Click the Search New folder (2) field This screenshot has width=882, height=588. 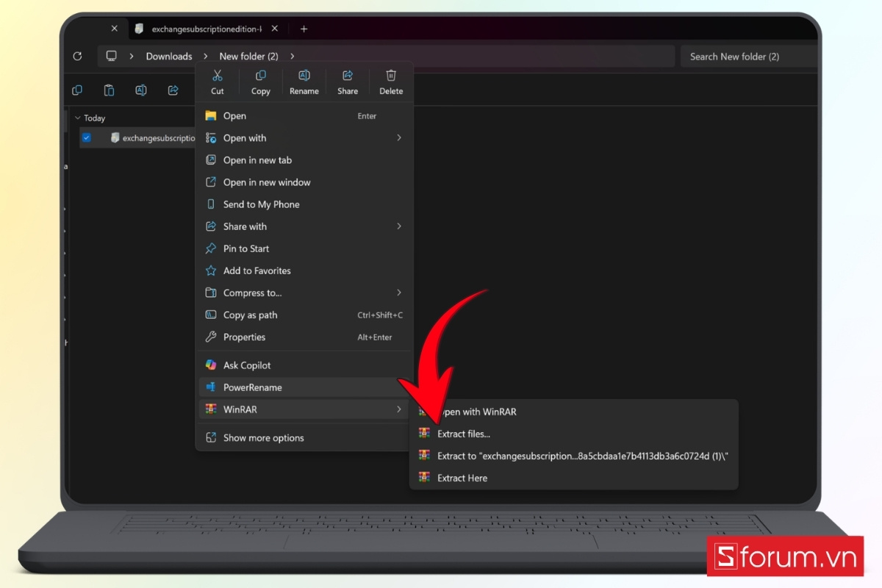click(750, 56)
